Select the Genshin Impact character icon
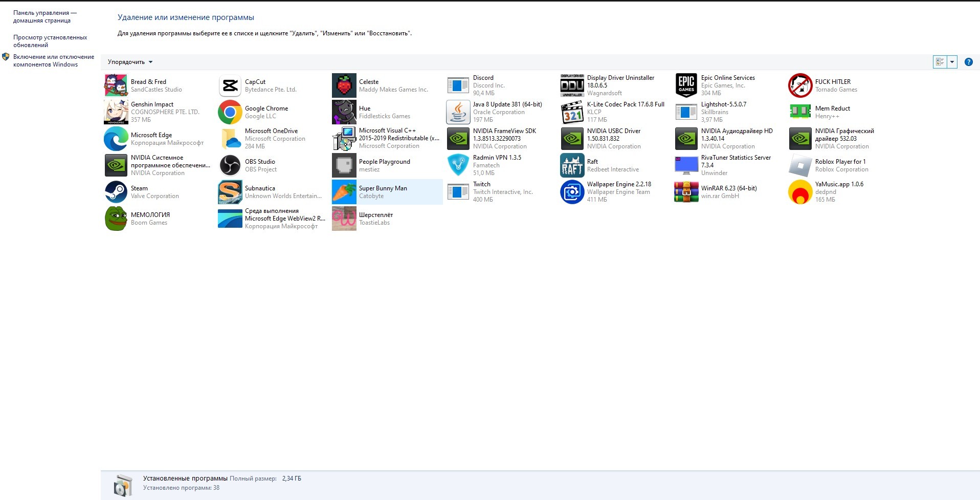 pos(116,112)
